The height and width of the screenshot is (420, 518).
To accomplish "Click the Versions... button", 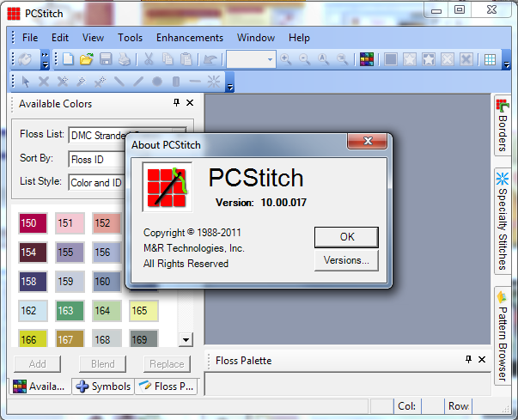I will pyautogui.click(x=346, y=260).
